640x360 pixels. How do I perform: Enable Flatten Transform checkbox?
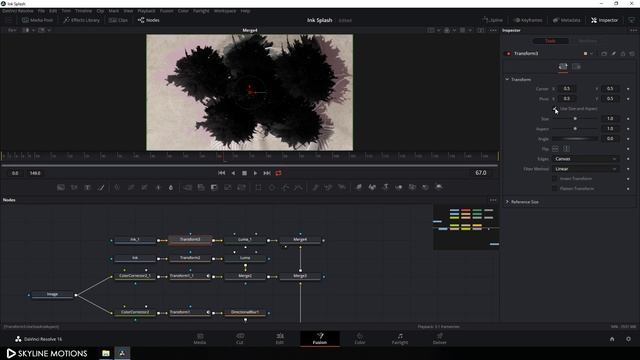(x=555, y=189)
